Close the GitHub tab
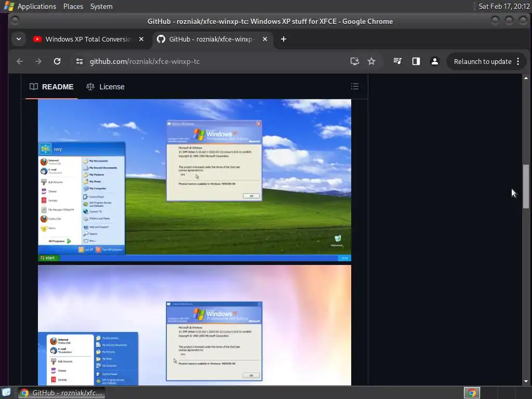This screenshot has width=532, height=399. pos(265,39)
